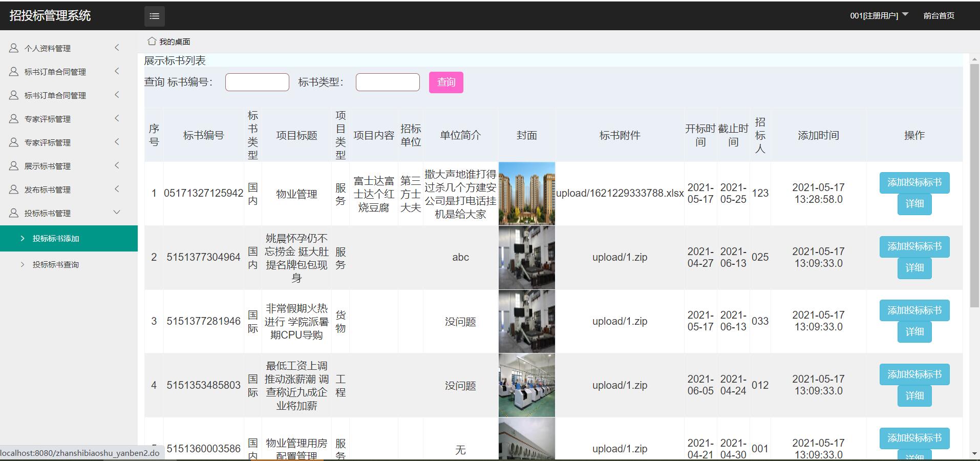Click the 项目标题 column header
Screen dimensions: 980x461
tap(296, 135)
